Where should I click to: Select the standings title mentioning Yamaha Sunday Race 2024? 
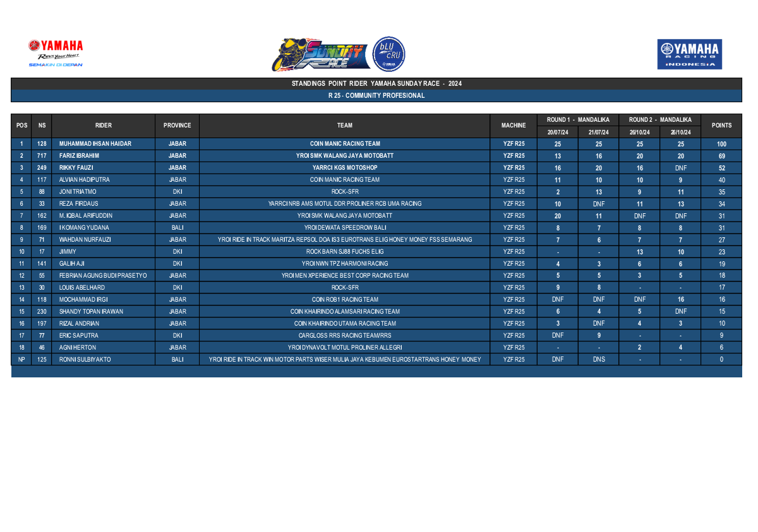[376, 84]
